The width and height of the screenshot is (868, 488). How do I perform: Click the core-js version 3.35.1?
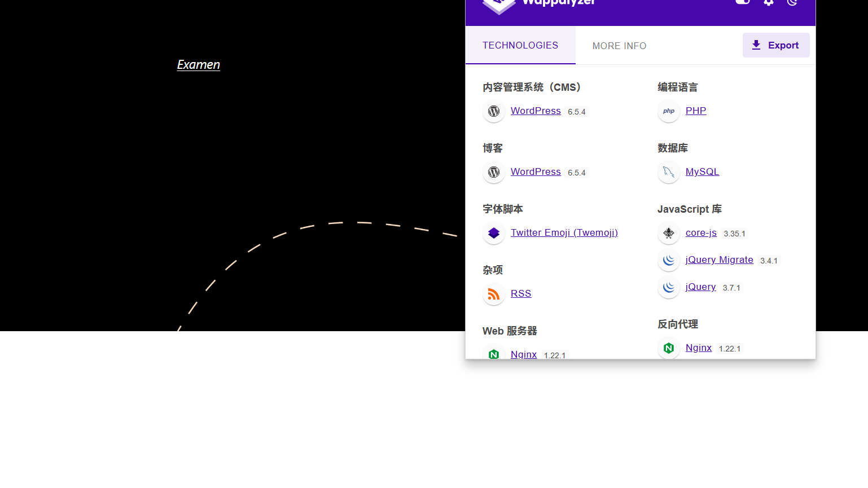coord(734,234)
